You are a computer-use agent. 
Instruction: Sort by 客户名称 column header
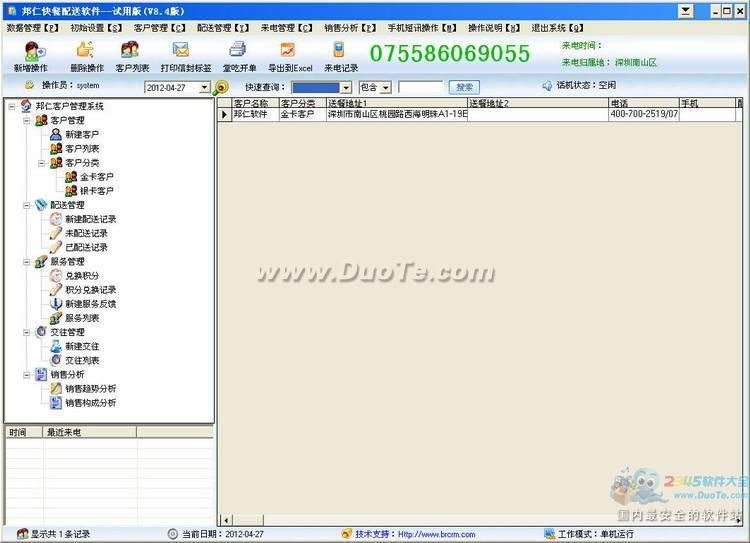(255, 103)
